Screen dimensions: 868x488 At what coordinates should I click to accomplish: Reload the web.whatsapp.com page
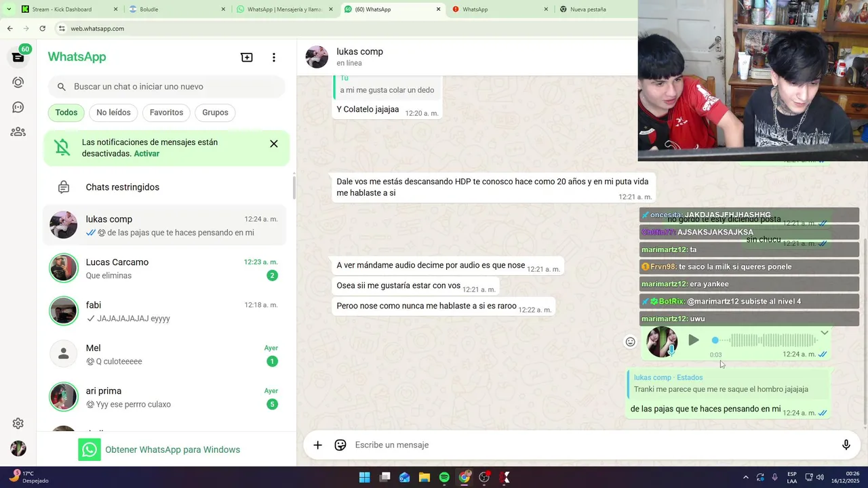(42, 28)
